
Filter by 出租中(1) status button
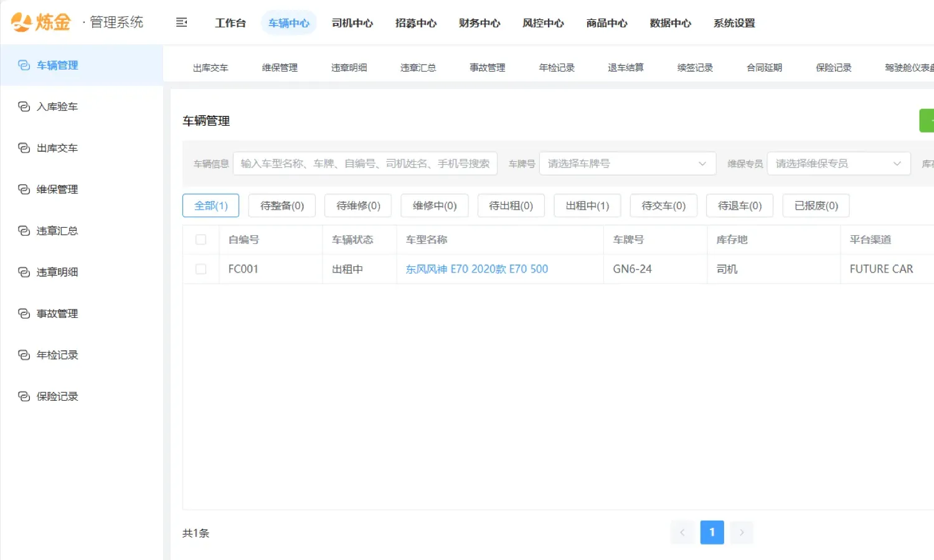587,206
